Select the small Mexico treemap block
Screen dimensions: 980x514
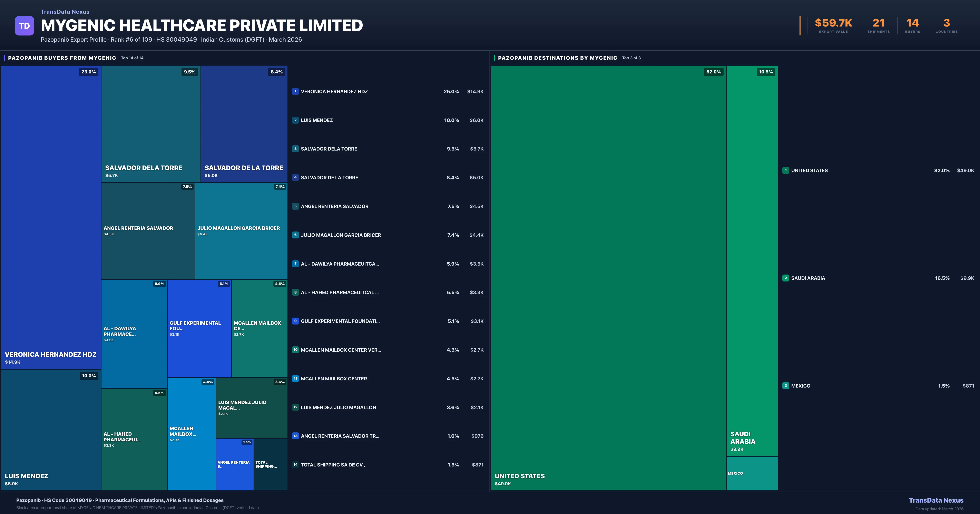(752, 473)
